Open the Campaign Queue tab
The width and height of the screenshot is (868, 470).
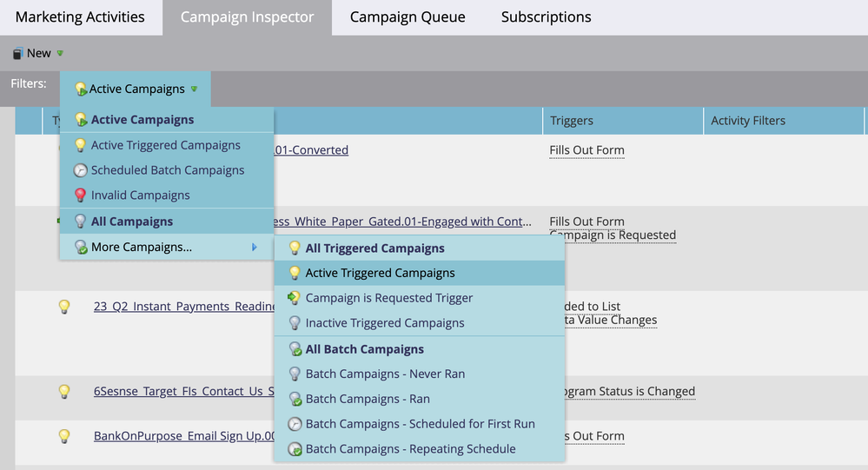407,17
